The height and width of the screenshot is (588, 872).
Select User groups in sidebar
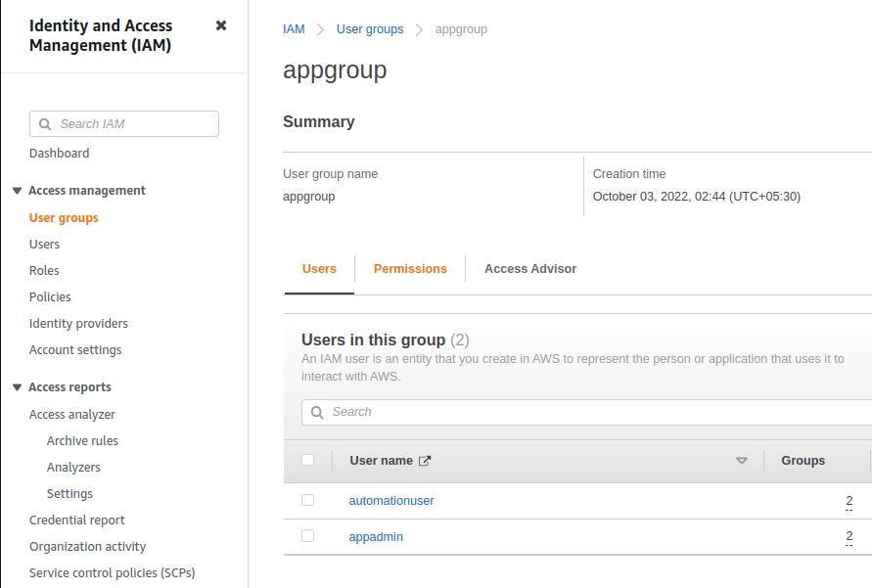tap(64, 218)
